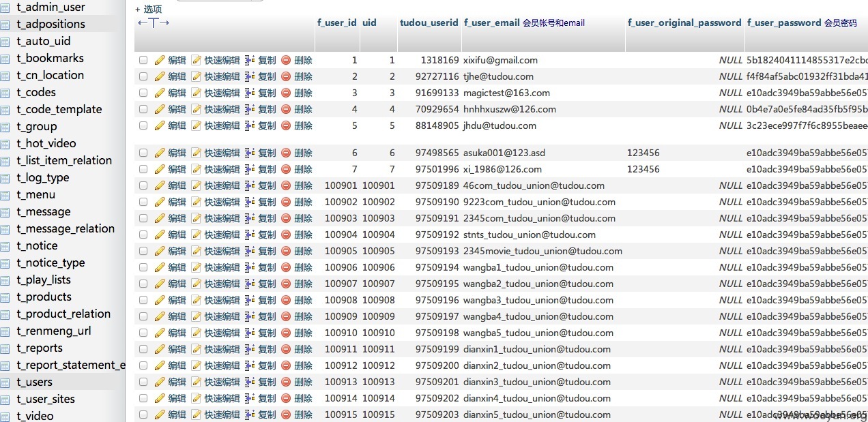868x422 pixels.
Task: Sort by the f_user_id column header
Action: 336,22
